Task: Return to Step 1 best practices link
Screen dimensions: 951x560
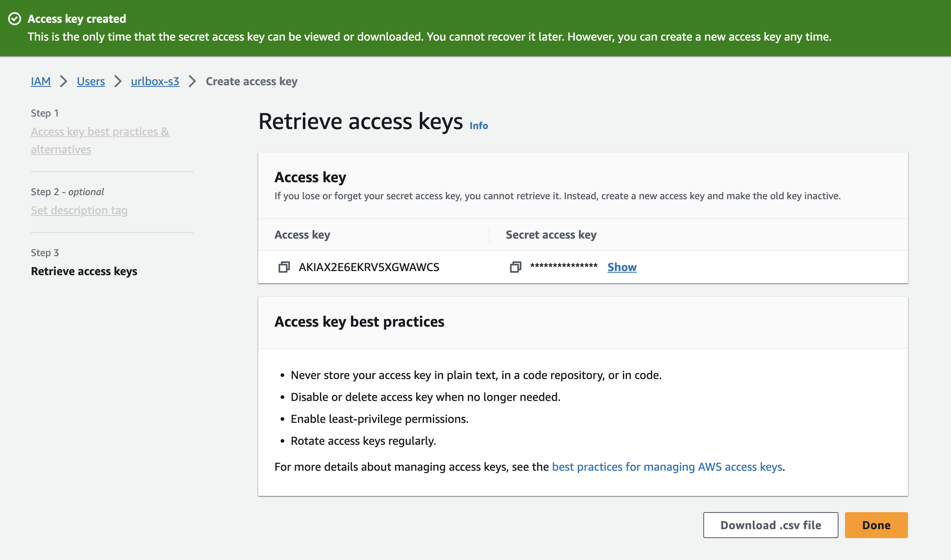Action: click(100, 140)
